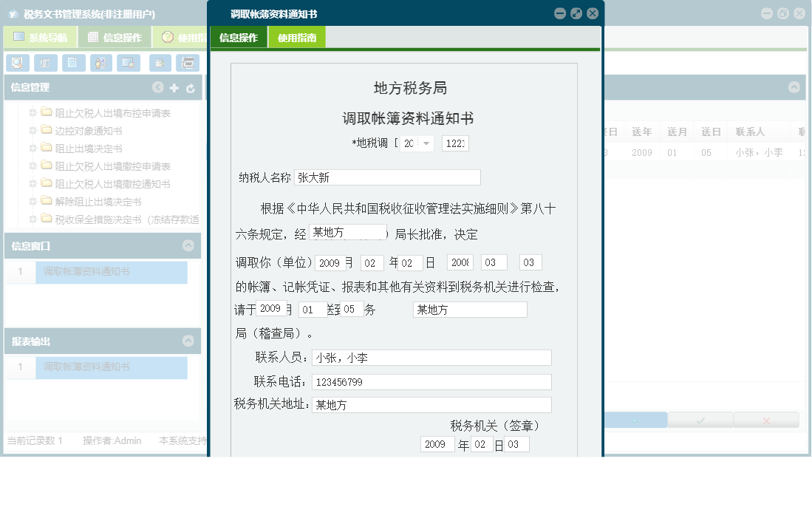
Task: Select the preview/search document tool
Action: point(16,63)
